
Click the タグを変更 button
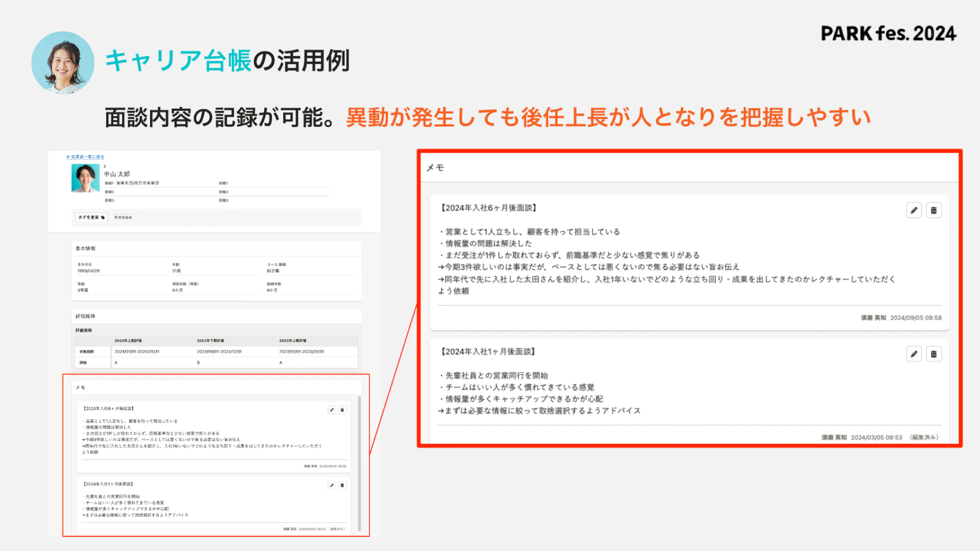(91, 217)
